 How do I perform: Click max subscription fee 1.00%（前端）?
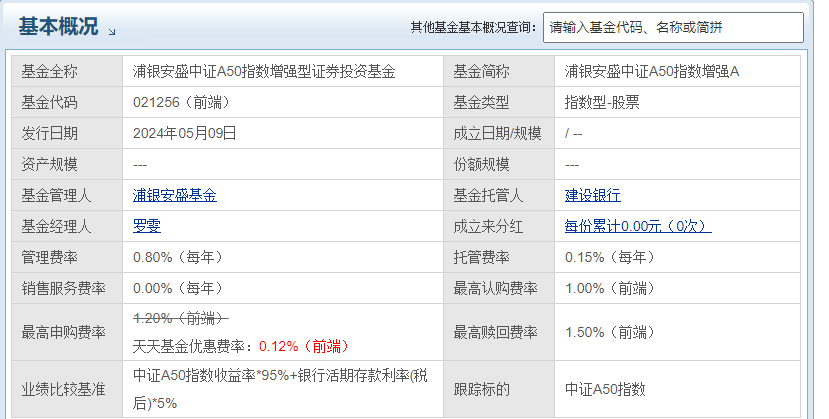tap(612, 288)
